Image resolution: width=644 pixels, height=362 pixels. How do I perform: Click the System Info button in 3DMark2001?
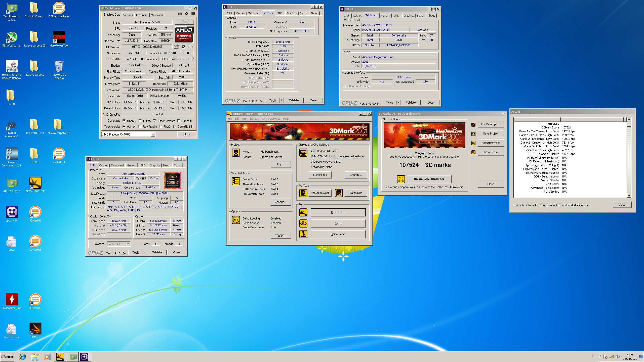click(320, 175)
